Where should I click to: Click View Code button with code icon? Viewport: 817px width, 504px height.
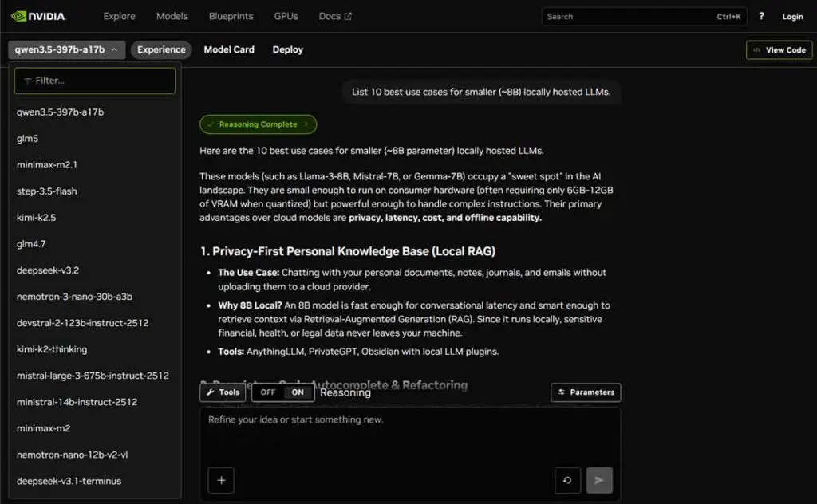[779, 49]
